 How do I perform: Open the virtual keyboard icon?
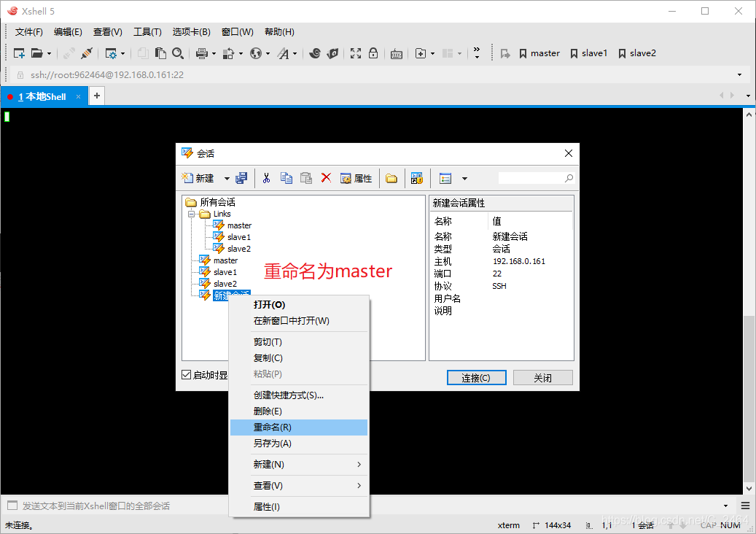click(x=396, y=53)
